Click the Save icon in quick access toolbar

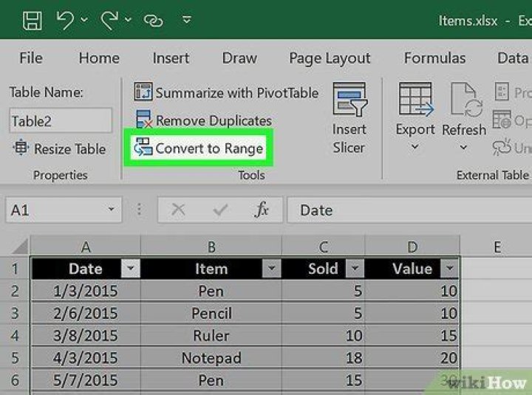[x=33, y=21]
